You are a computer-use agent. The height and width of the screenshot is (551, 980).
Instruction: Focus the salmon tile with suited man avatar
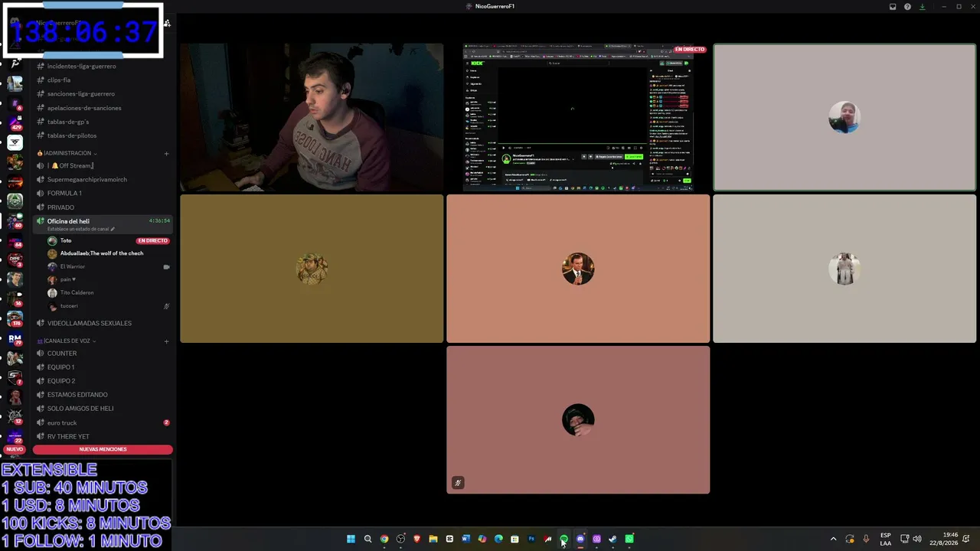click(578, 269)
